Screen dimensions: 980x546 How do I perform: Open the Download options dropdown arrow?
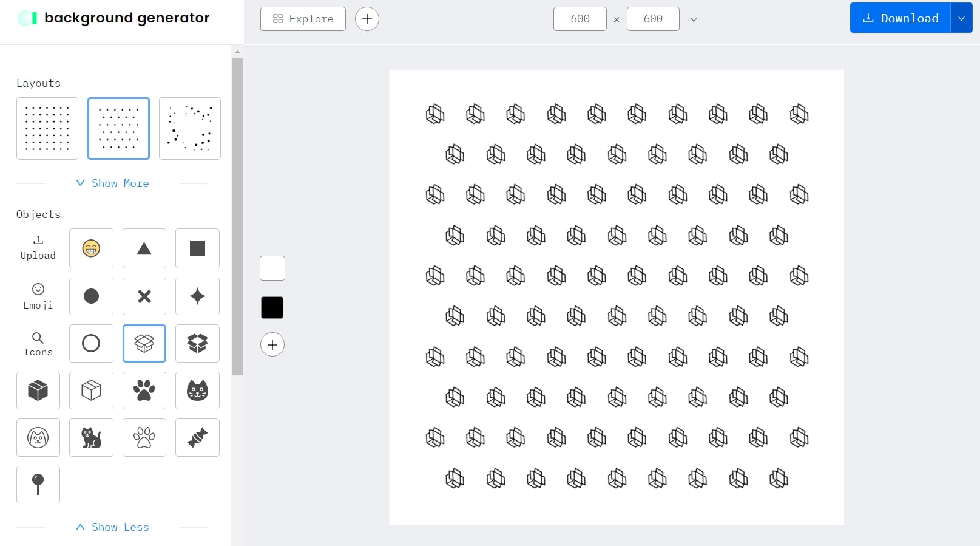point(961,18)
